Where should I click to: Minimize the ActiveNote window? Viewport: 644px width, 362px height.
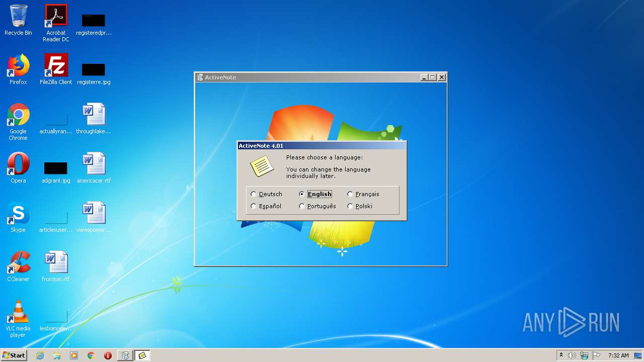[424, 77]
